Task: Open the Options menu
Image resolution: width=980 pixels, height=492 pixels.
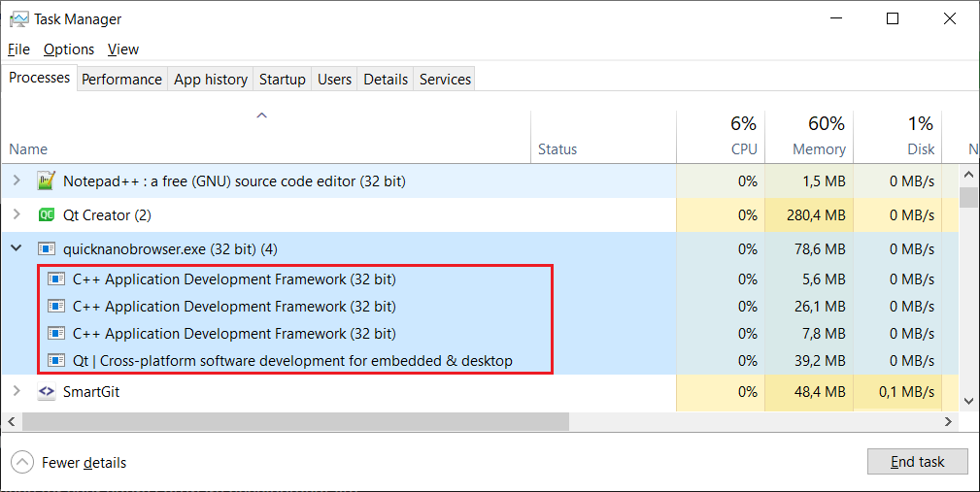Action: click(69, 49)
